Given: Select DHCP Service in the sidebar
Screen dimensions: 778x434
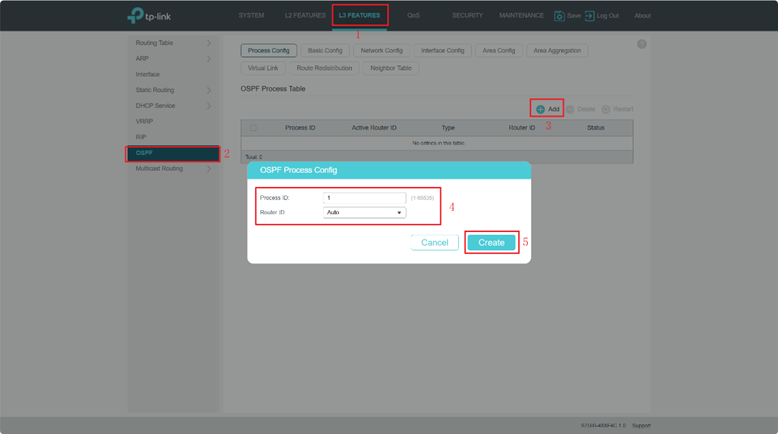Looking at the screenshot, I should pyautogui.click(x=155, y=106).
